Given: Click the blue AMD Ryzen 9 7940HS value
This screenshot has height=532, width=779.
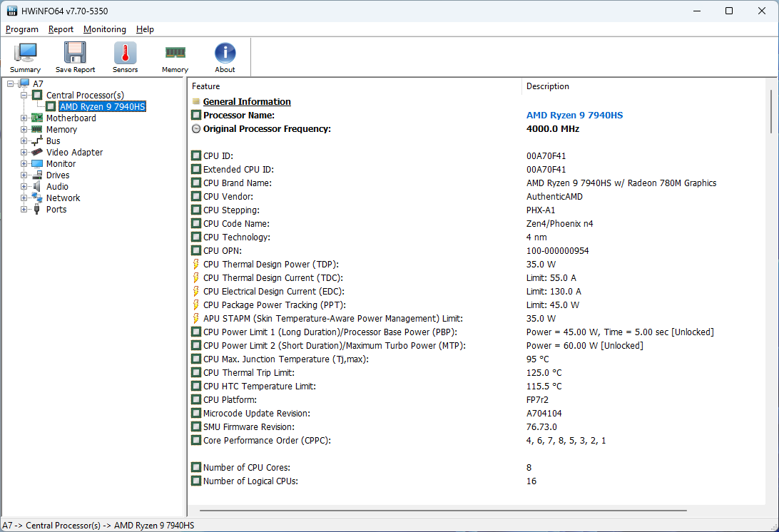Looking at the screenshot, I should pyautogui.click(x=574, y=116).
